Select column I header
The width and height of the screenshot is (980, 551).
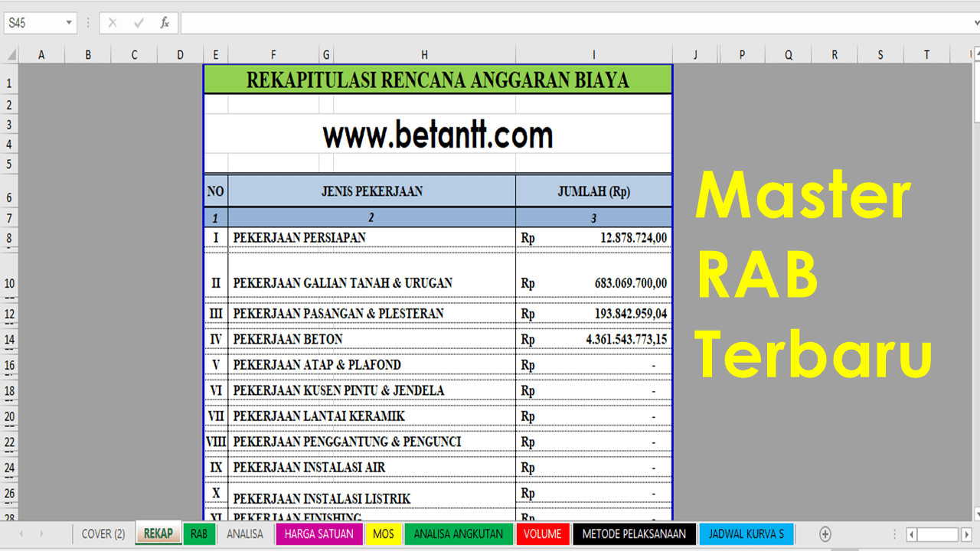(593, 55)
